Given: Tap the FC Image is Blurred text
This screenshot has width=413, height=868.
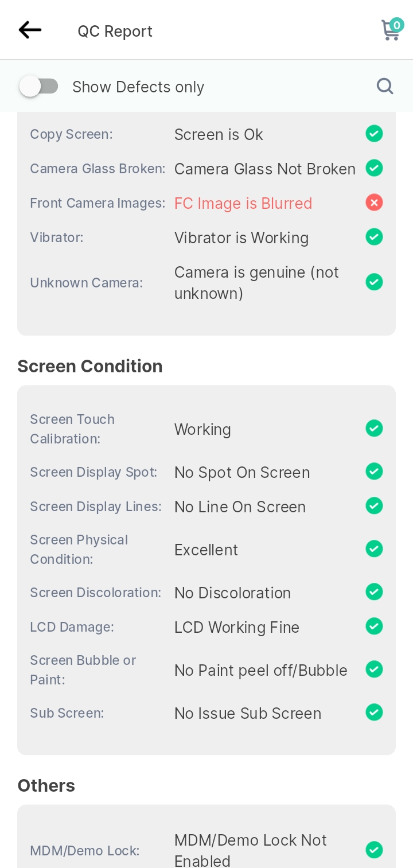Looking at the screenshot, I should (243, 203).
